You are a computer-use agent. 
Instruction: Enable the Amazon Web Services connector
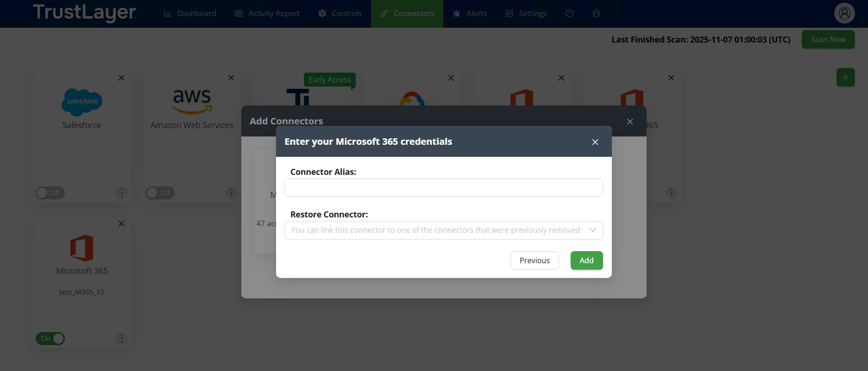pyautogui.click(x=160, y=193)
